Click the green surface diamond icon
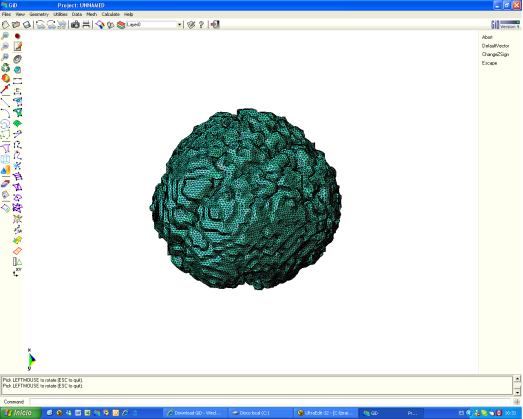The image size is (523, 419). coord(17,124)
